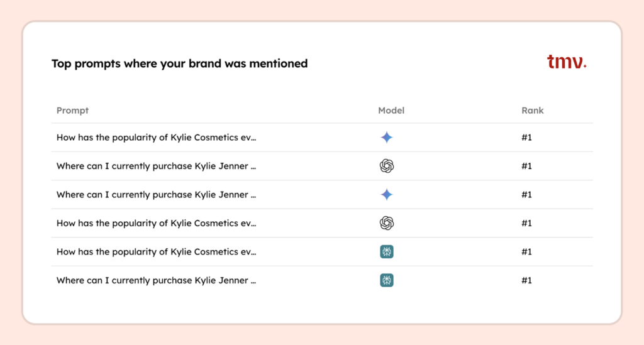Open the third row's purchase Kylie Jenner prompt
644x345 pixels.
click(x=156, y=195)
